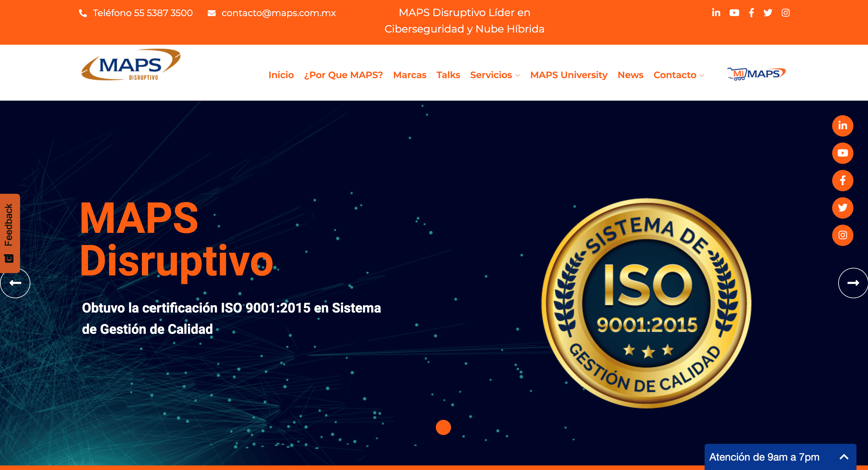Click the round YouTube button on right side
Viewport: 868px width, 470px height.
pyautogui.click(x=843, y=153)
